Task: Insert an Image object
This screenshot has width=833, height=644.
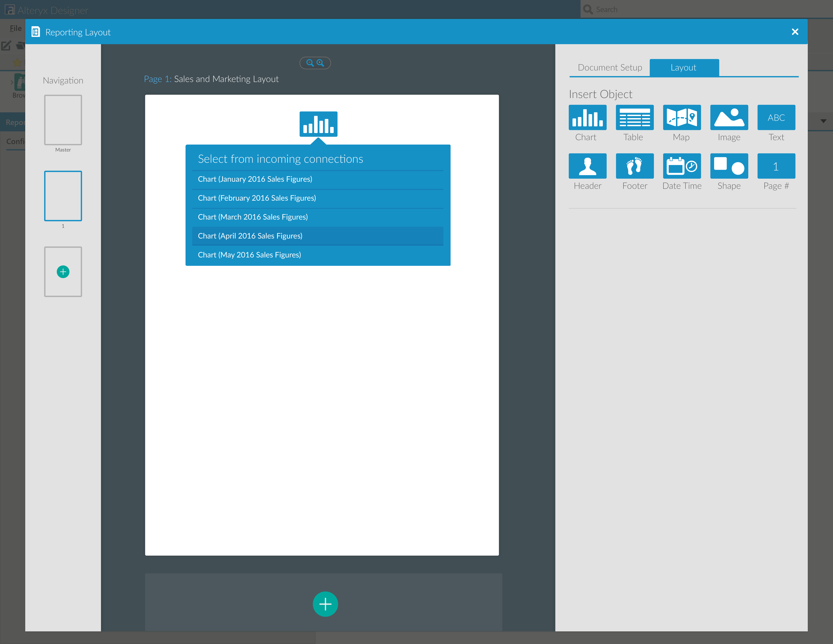Action: [x=728, y=117]
